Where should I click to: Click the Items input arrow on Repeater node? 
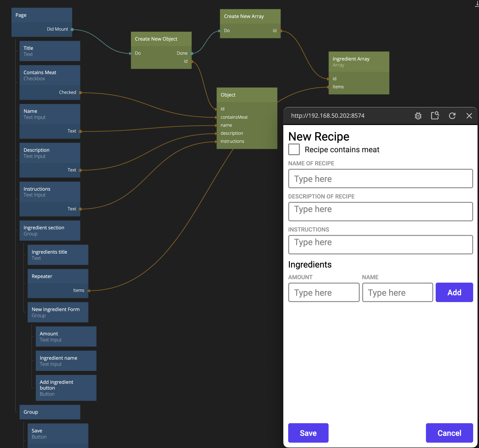tap(89, 291)
